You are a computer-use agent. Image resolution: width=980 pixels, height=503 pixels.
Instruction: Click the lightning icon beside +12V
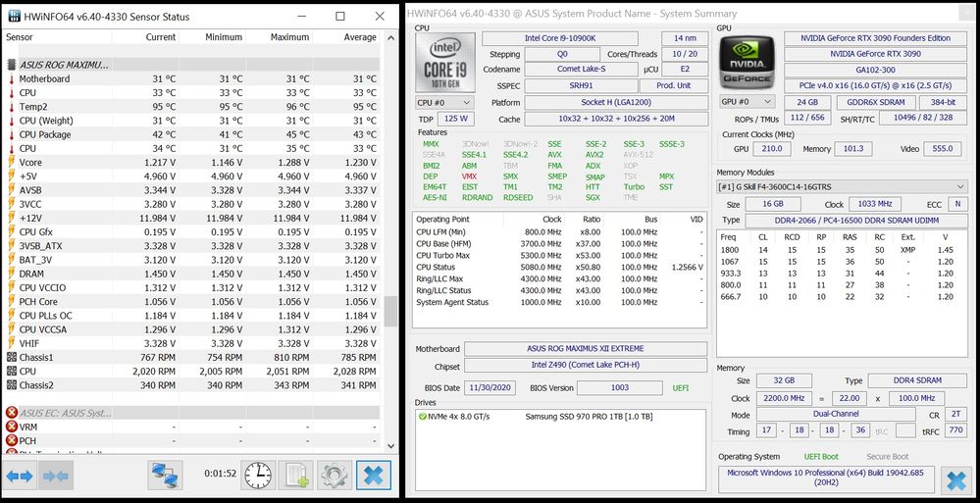coord(11,218)
